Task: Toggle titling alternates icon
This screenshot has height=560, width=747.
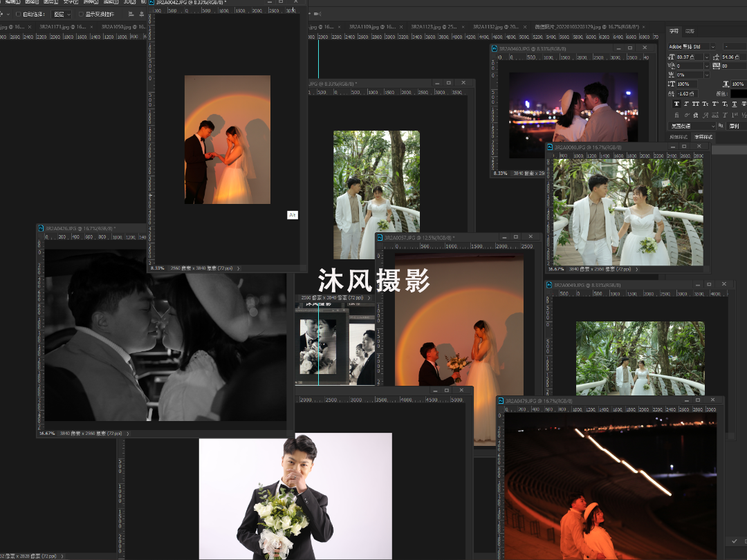Action: (x=725, y=115)
